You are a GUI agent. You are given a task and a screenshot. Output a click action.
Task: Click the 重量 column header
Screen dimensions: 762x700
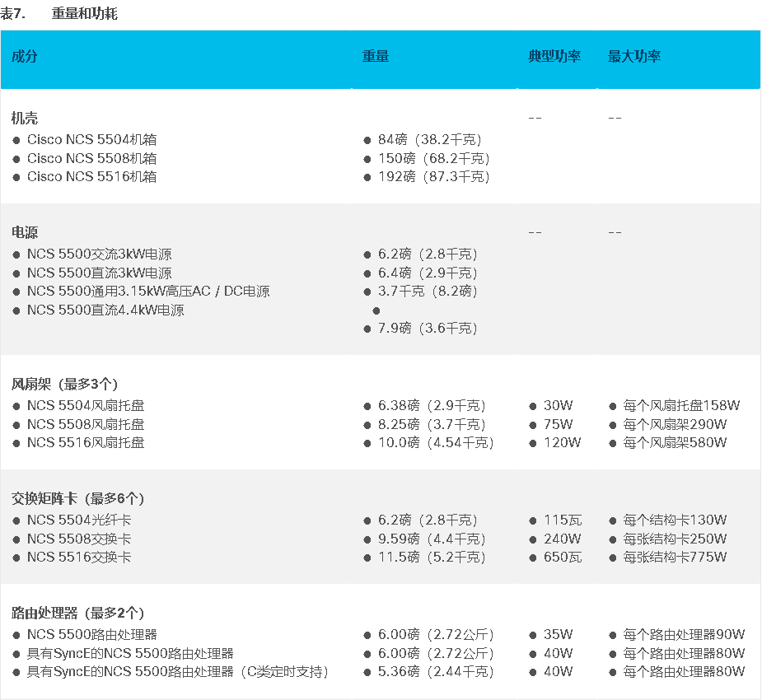[x=375, y=56]
